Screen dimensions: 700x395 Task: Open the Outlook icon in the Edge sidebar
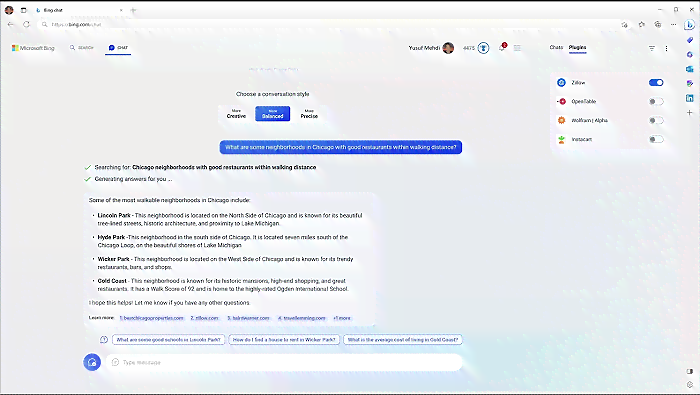[690, 69]
